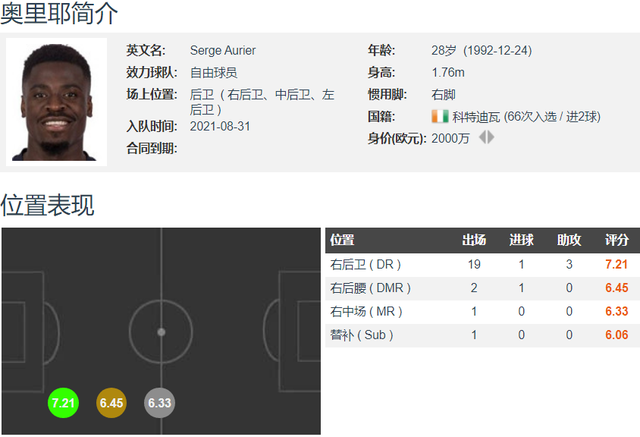Viewport: 640px width, 437px height.
Task: Click the 自由球员 team link
Action: pos(213,73)
